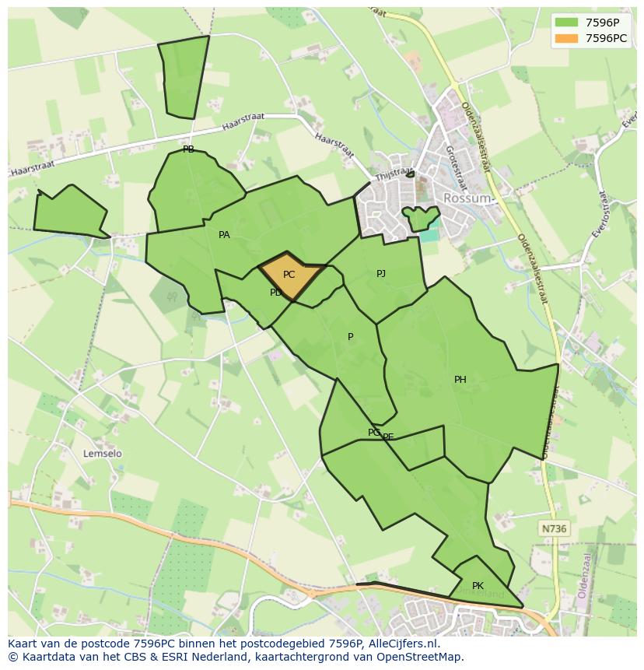Select the PH postcode area
Screen dimensions: 644x670
[460, 381]
